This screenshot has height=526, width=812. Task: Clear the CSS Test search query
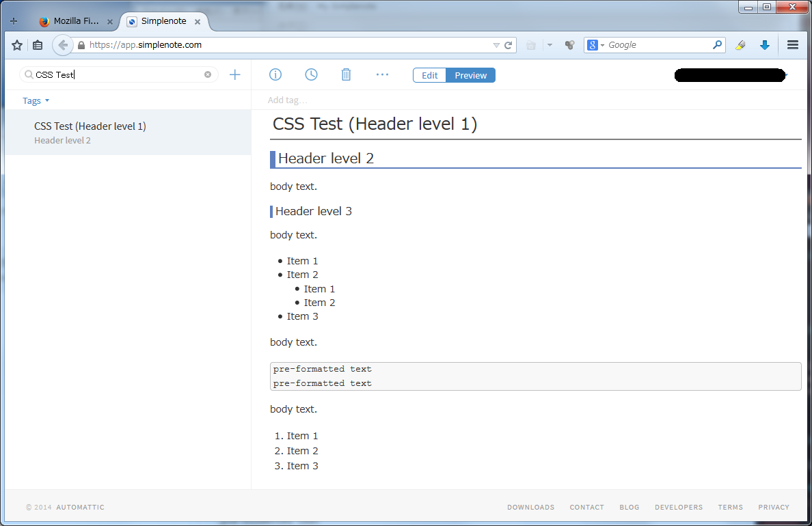pyautogui.click(x=207, y=74)
